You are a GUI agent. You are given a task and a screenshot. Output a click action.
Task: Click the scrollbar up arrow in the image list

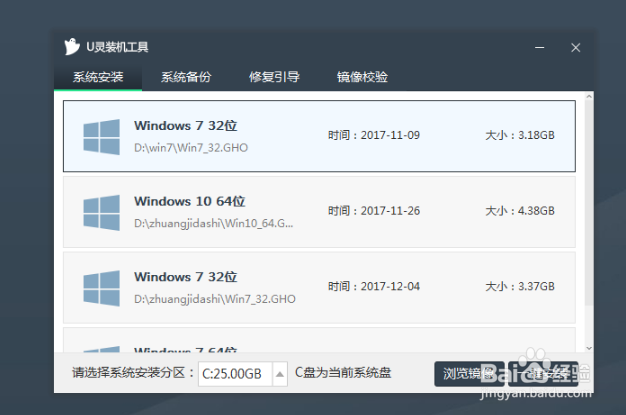pos(589,96)
